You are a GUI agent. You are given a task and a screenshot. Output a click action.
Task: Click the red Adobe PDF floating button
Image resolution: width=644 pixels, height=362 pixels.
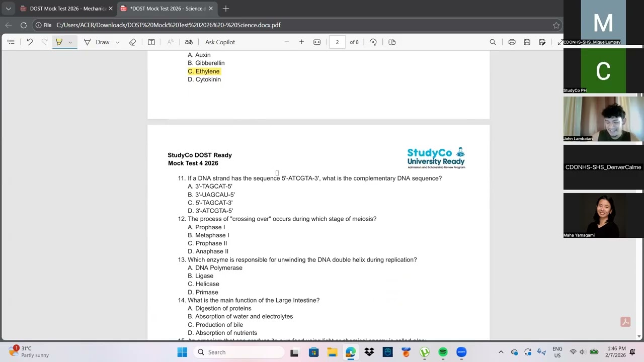(625, 322)
